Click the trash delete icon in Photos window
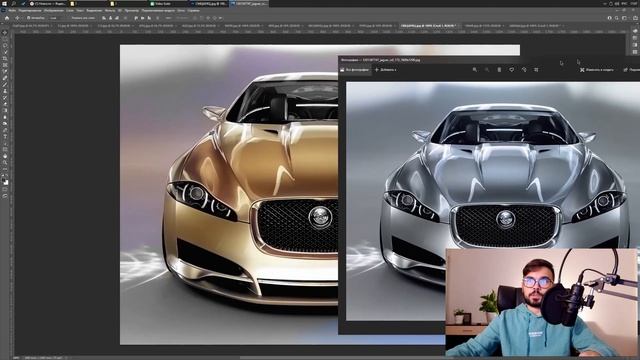The image size is (640, 360). pyautogui.click(x=499, y=70)
